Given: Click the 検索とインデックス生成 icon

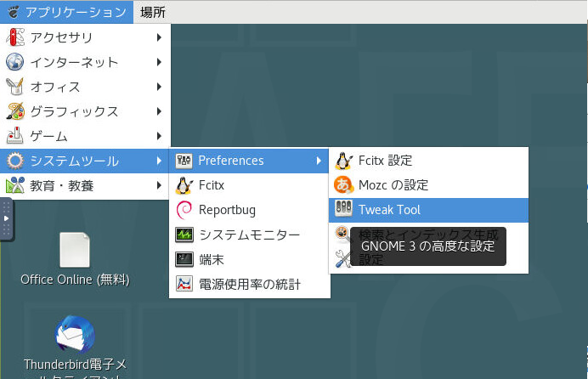Looking at the screenshot, I should [x=342, y=235].
